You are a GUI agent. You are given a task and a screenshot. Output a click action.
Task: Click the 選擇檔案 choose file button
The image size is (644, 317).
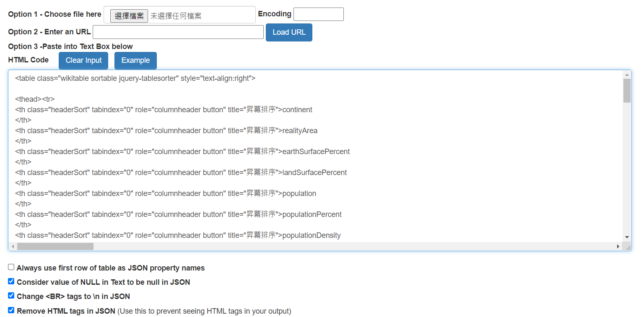(129, 16)
